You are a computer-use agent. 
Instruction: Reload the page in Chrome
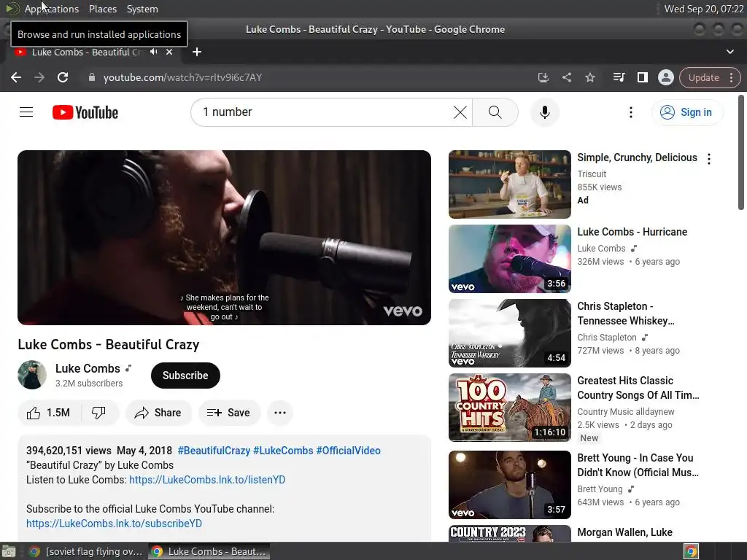coord(63,77)
